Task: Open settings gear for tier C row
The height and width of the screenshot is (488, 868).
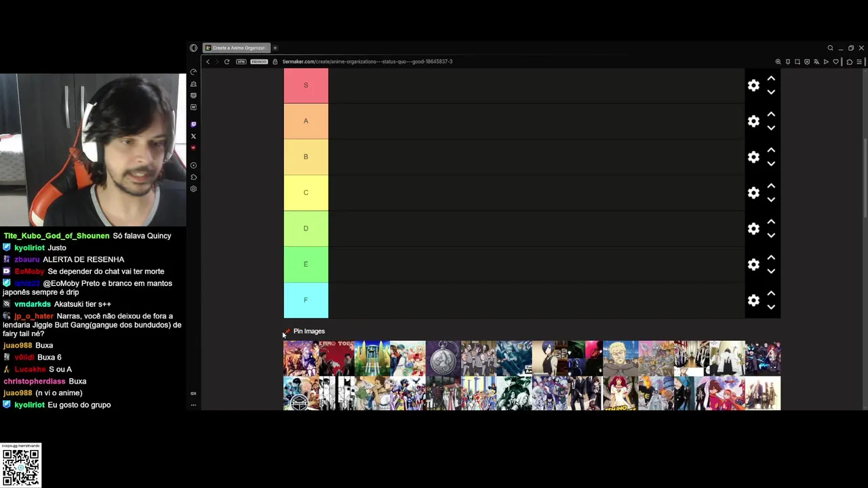Action: point(753,193)
